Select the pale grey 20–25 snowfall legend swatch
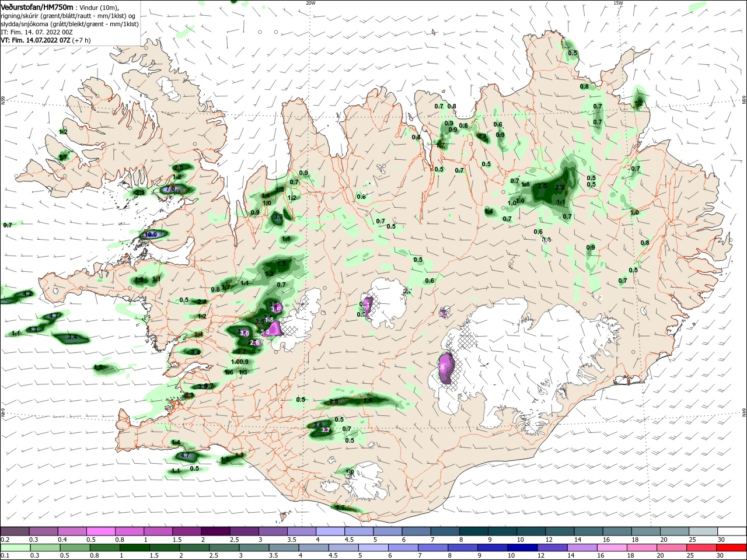Image resolution: width=747 pixels, height=560 pixels. (675, 531)
